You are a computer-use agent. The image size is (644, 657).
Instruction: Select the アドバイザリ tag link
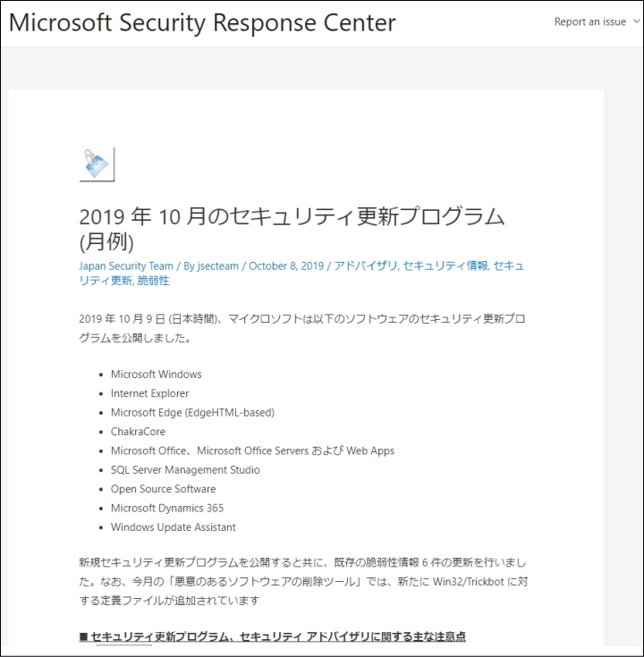point(365,265)
